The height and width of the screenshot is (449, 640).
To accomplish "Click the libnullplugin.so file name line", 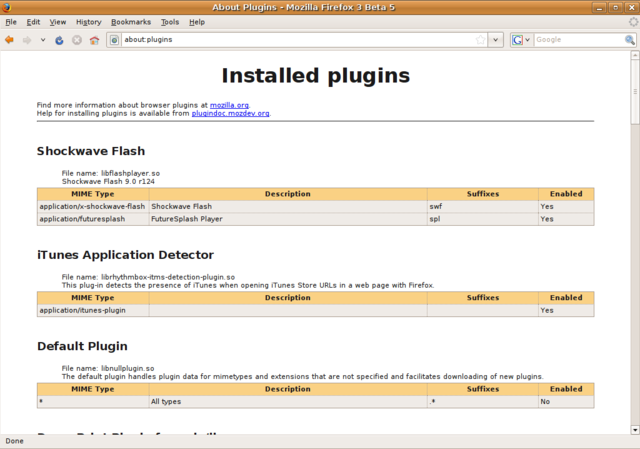I will coord(108,368).
